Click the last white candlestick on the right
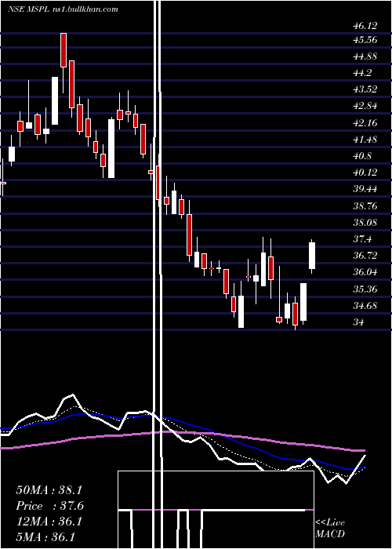Viewport: 392px width, 549px height. (312, 256)
